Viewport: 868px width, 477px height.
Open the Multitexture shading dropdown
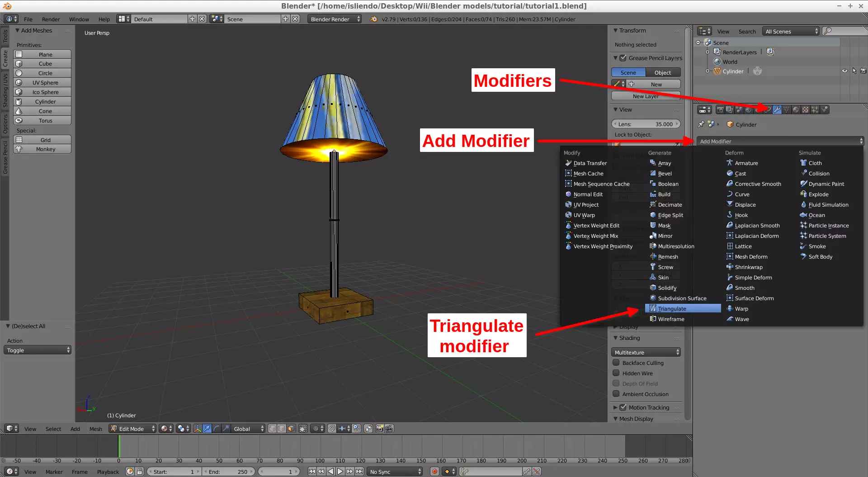(x=646, y=352)
